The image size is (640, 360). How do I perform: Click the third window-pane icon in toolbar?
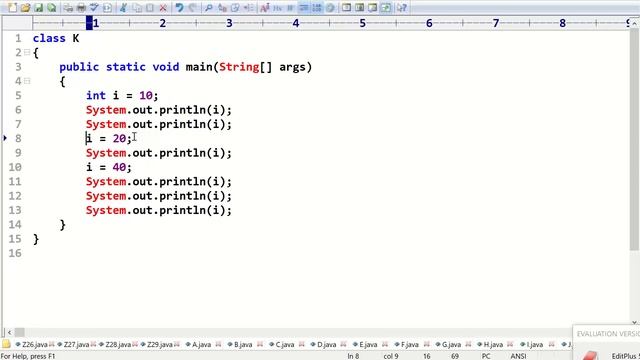tap(372, 7)
